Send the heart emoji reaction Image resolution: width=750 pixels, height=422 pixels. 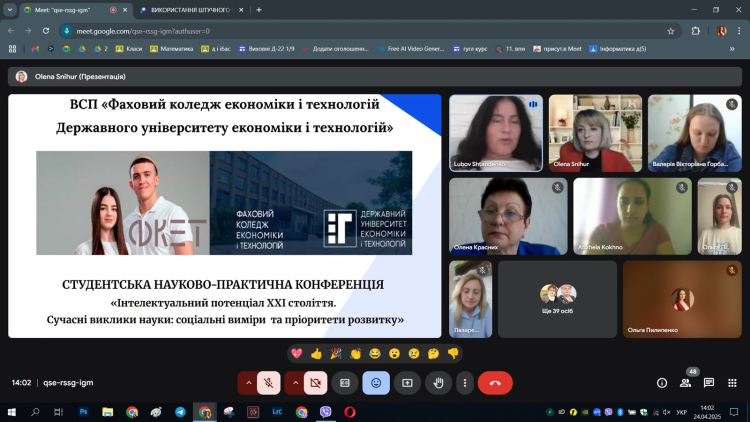tap(297, 353)
